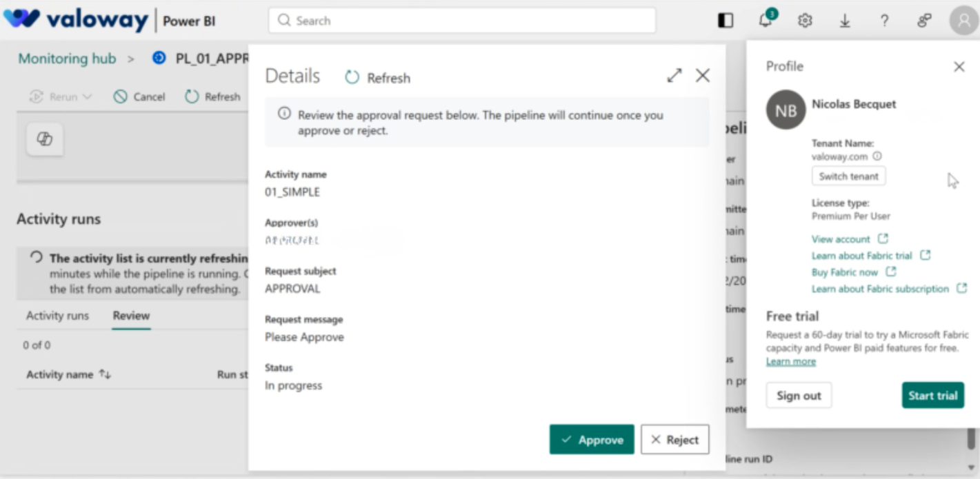This screenshot has width=980, height=479.
Task: Click the valoway logo
Action: [75, 19]
